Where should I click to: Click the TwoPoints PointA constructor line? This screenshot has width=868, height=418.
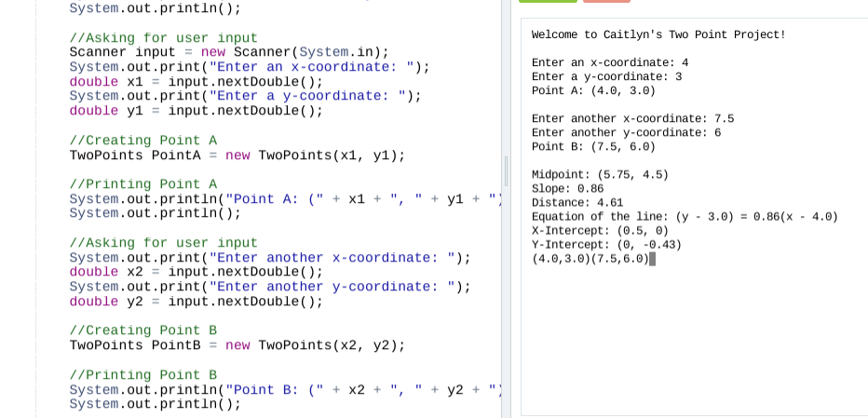[237, 155]
